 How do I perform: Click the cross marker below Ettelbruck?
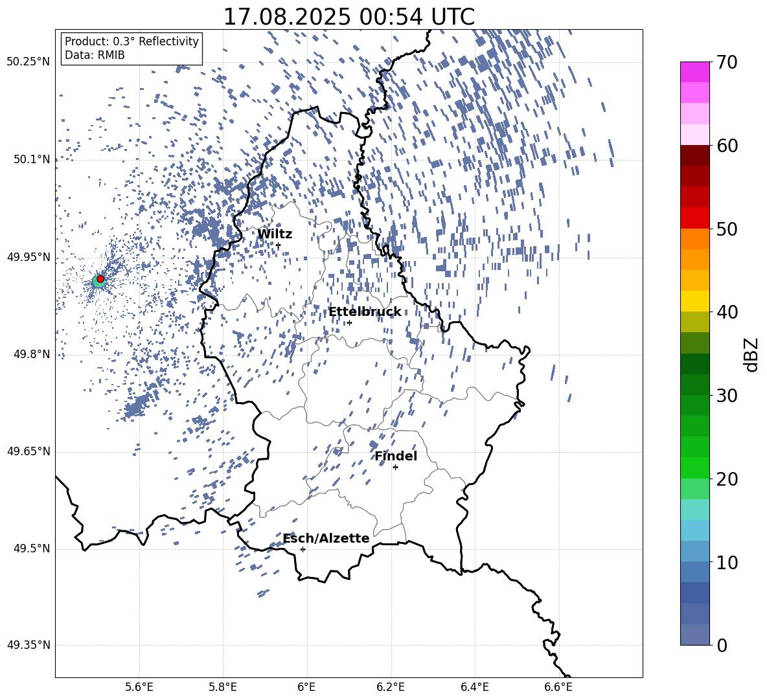[x=349, y=322]
